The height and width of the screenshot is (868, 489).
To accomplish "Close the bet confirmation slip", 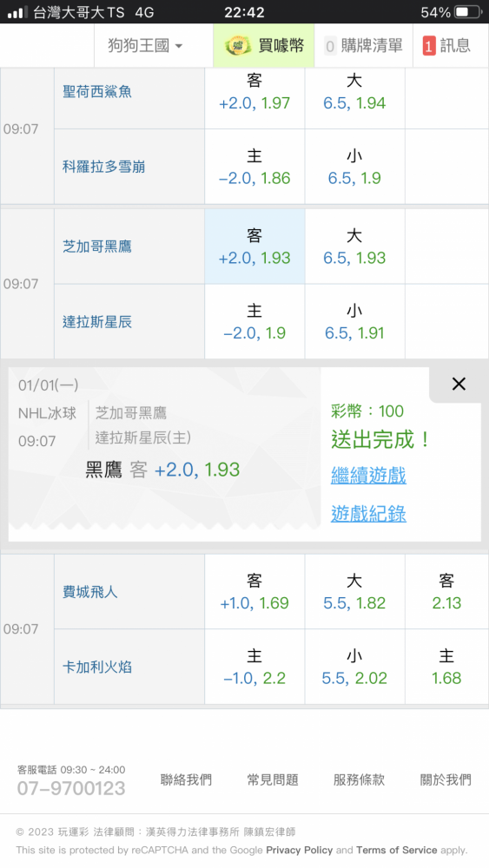I will tap(459, 384).
